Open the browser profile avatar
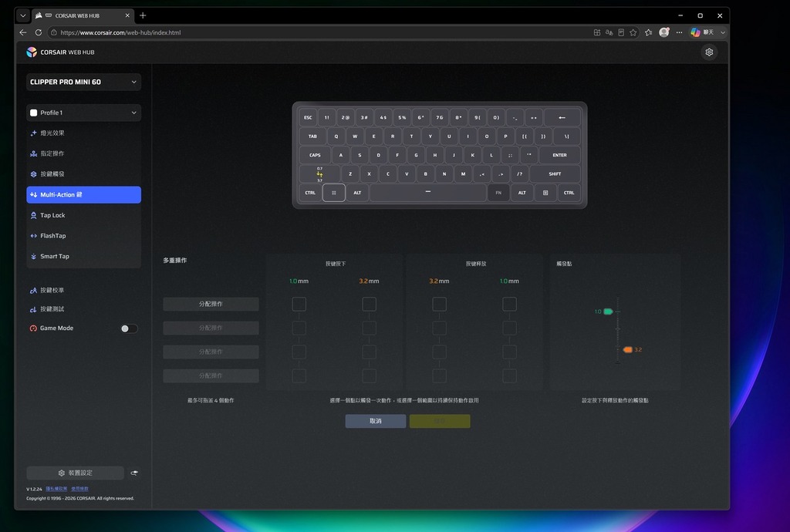790x532 pixels. [x=664, y=32]
